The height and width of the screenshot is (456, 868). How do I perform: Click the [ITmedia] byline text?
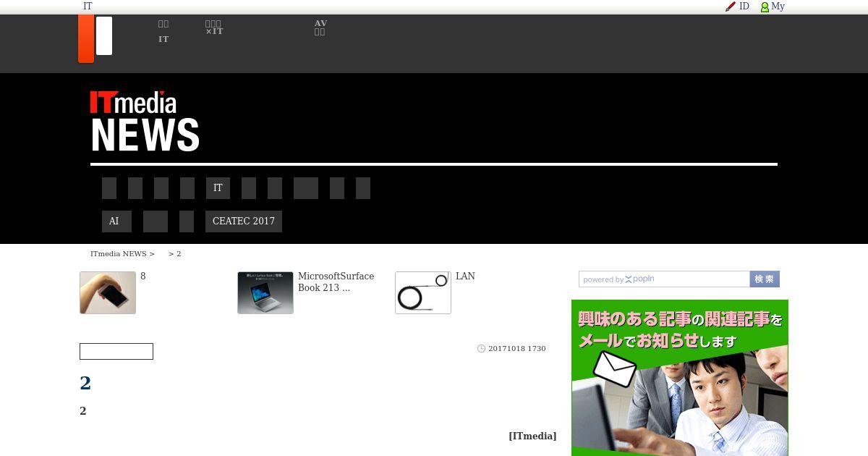coord(532,436)
